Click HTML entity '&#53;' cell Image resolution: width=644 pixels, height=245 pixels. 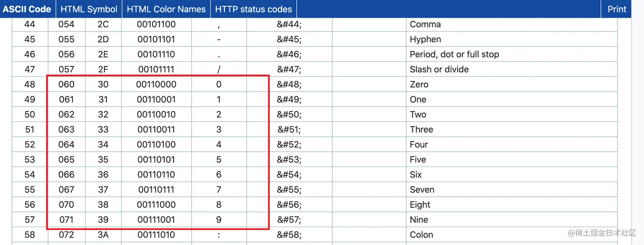point(289,159)
